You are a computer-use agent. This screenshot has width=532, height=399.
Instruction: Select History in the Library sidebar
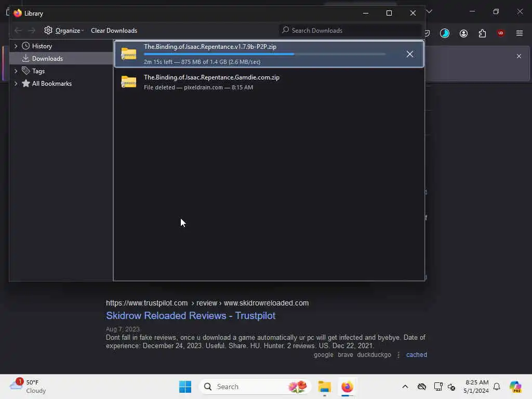[42, 46]
